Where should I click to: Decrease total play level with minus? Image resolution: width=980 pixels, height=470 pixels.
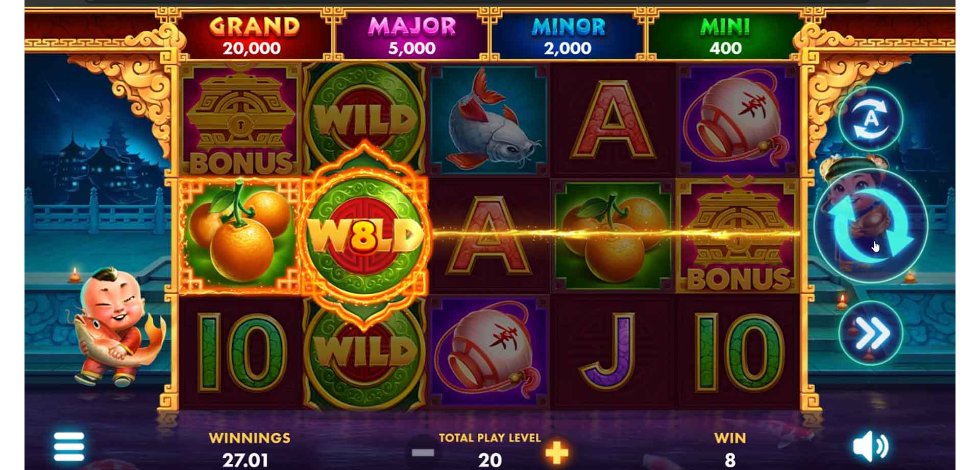tap(423, 453)
